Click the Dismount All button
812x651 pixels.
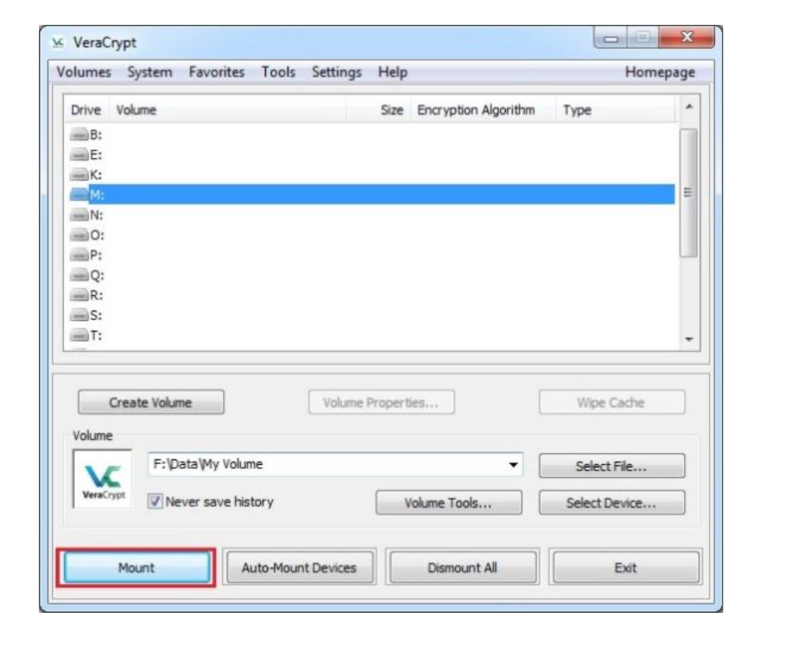462,568
